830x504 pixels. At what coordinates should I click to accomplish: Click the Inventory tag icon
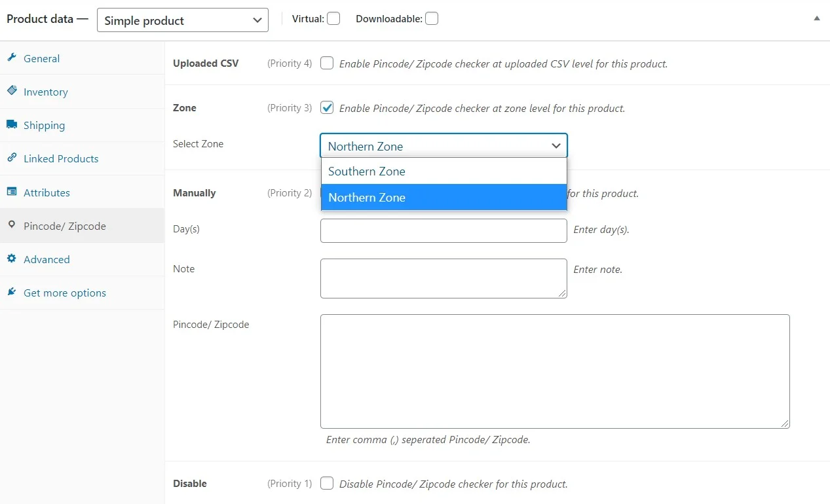point(11,91)
